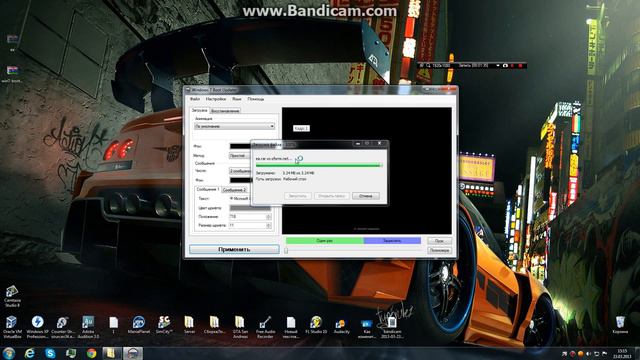This screenshot has width=640, height=360.
Task: Open Skype from the taskbar
Action: point(50,353)
